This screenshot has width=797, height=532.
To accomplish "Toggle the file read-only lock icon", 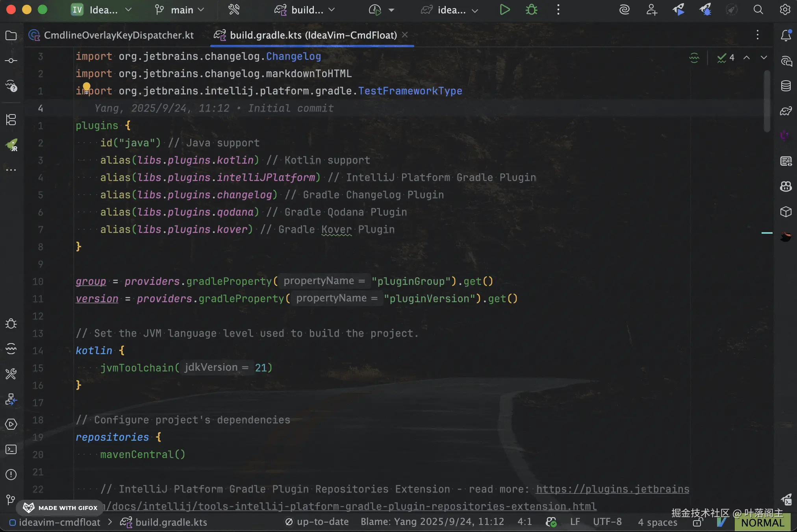I will 697,522.
